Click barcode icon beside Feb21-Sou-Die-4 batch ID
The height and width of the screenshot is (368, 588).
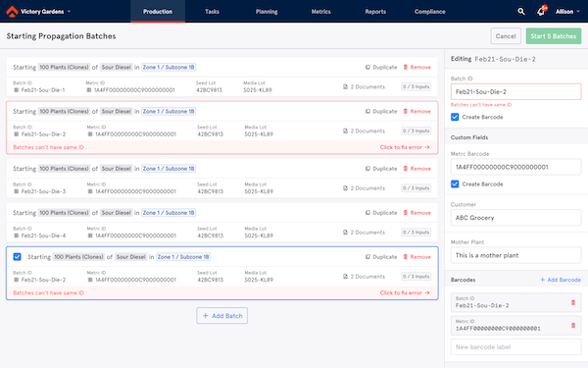[x=16, y=236]
